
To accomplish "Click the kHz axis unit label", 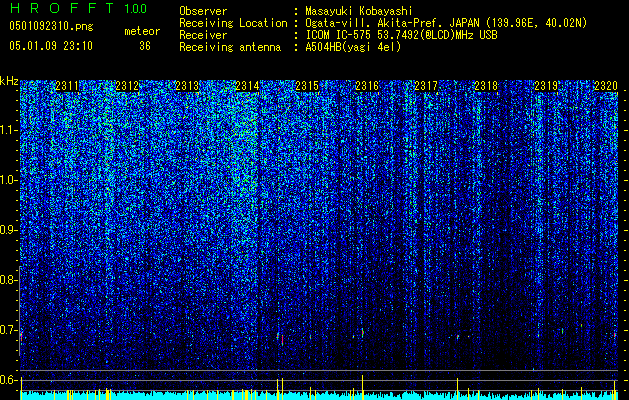I will pyautogui.click(x=9, y=81).
